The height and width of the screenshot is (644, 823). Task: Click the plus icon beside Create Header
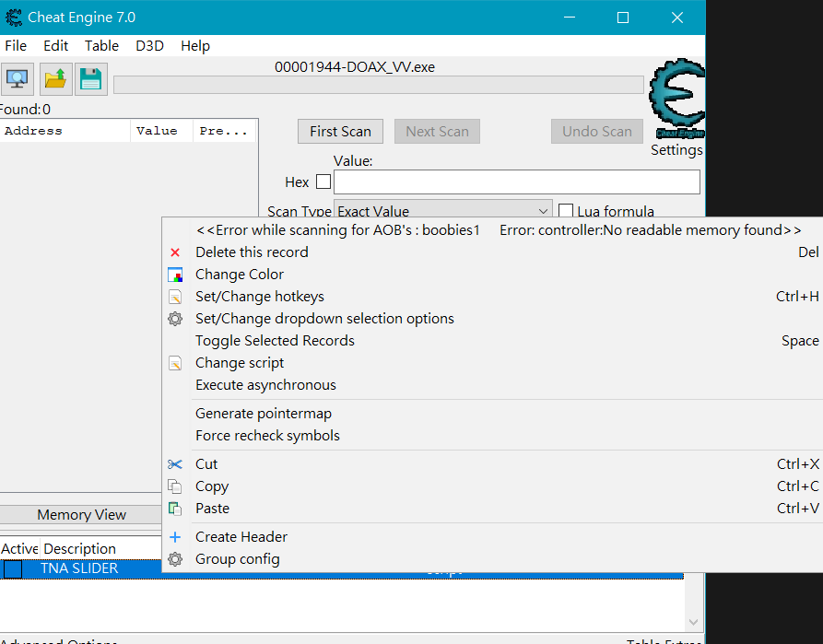[175, 537]
